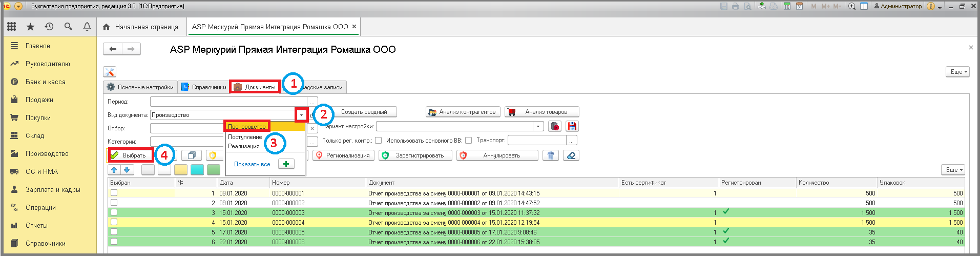Click the delete-settings icon beside Вариант настройки
This screenshot has height=256, width=980.
[555, 126]
